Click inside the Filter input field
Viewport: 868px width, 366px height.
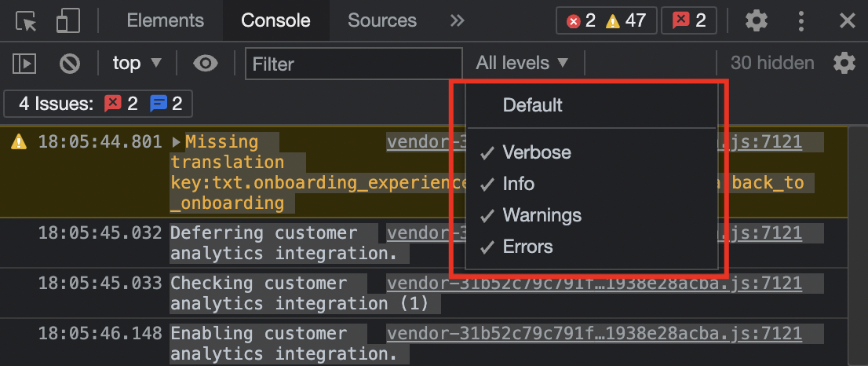click(x=354, y=64)
